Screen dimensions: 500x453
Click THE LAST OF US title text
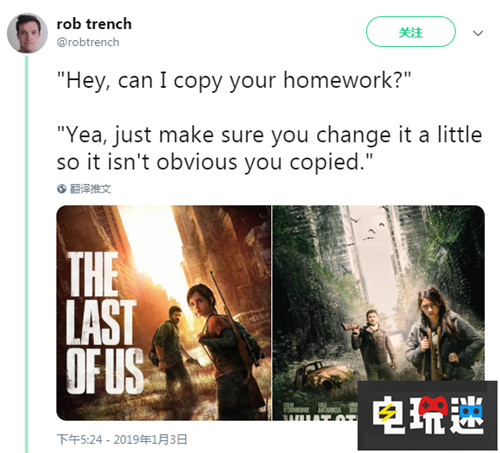pyautogui.click(x=104, y=323)
